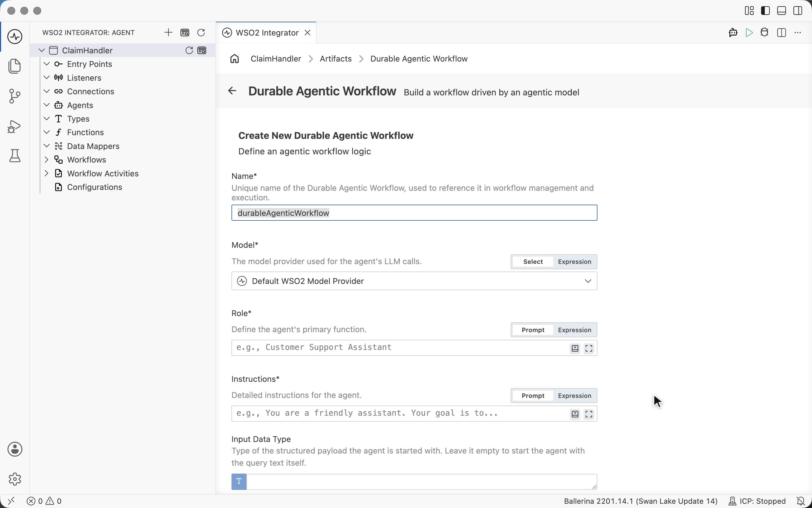Expand the Workflow Activities tree node
Image resolution: width=812 pixels, height=508 pixels.
coord(47,173)
